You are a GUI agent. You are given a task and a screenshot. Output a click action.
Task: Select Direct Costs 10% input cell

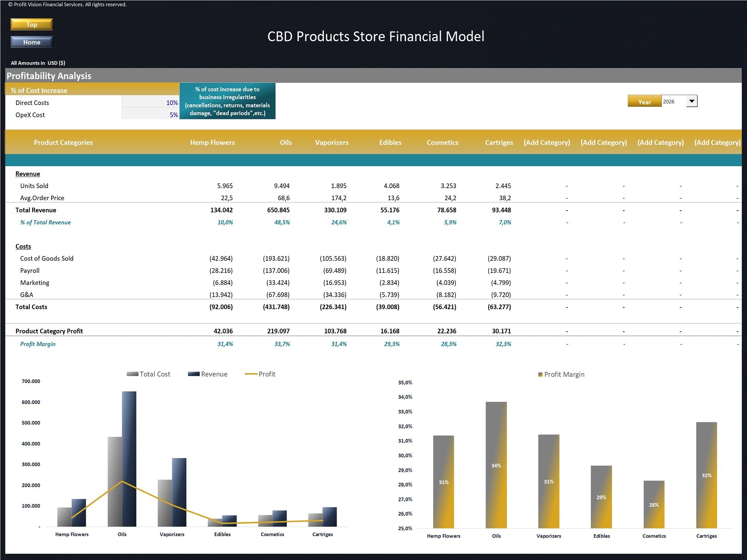[151, 102]
